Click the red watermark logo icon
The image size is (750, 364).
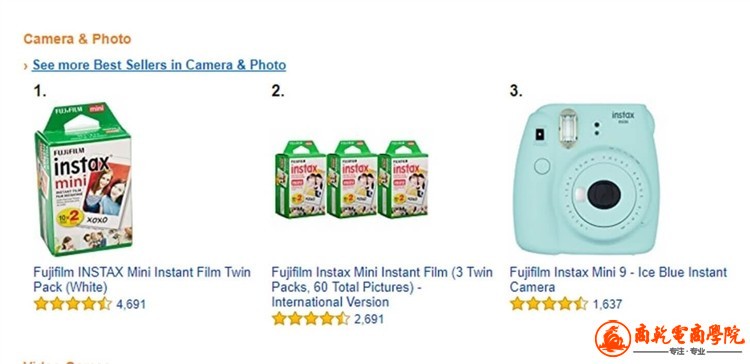coord(613,338)
